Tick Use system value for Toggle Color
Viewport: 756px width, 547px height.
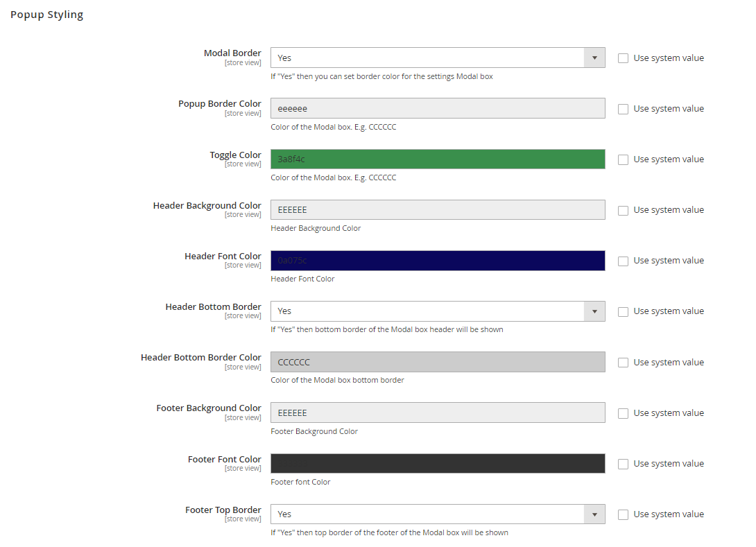[623, 160]
